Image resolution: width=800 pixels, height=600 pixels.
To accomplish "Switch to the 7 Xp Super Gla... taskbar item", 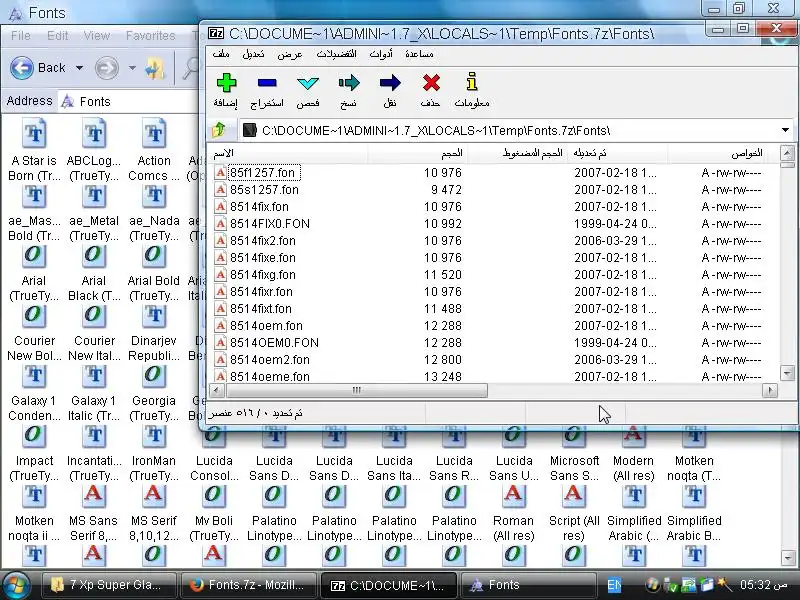I will pyautogui.click(x=109, y=585).
